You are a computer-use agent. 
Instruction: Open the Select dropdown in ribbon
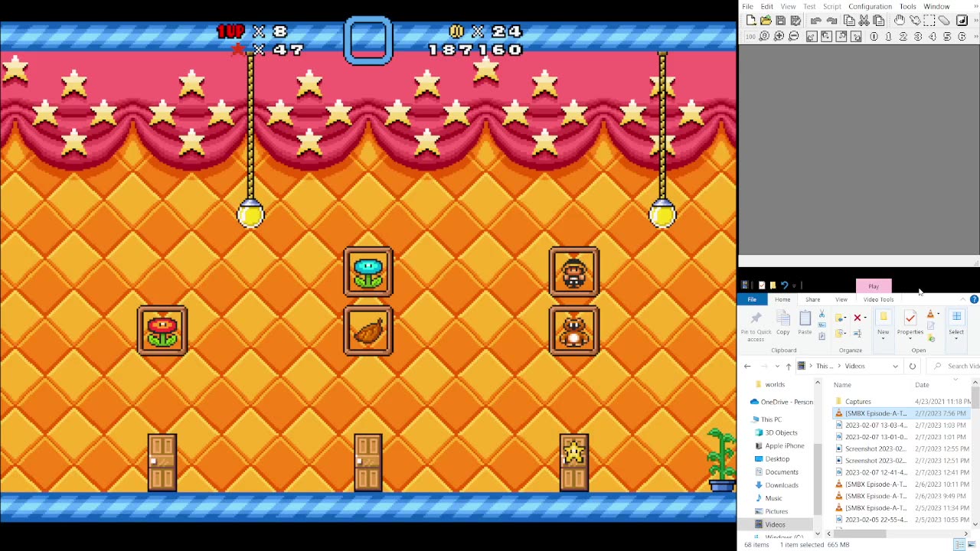pyautogui.click(x=956, y=324)
